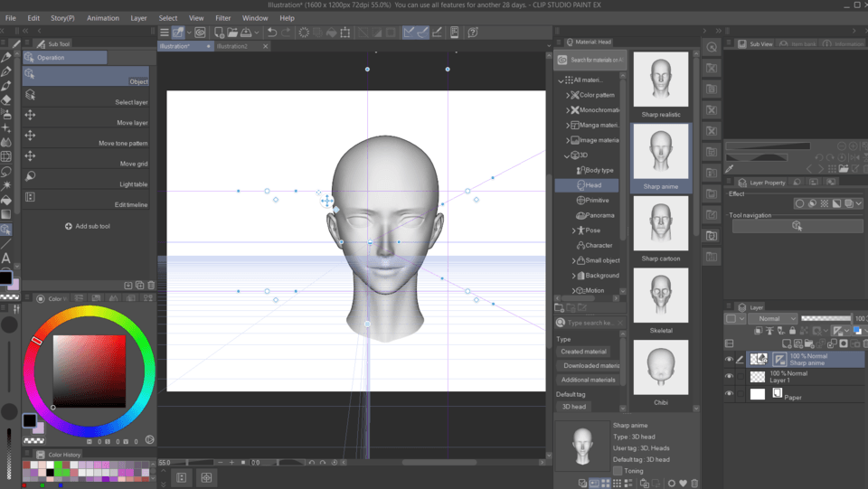Toggle the lock checkbox beside Layer 1
The height and width of the screenshot is (489, 868).
click(x=741, y=377)
